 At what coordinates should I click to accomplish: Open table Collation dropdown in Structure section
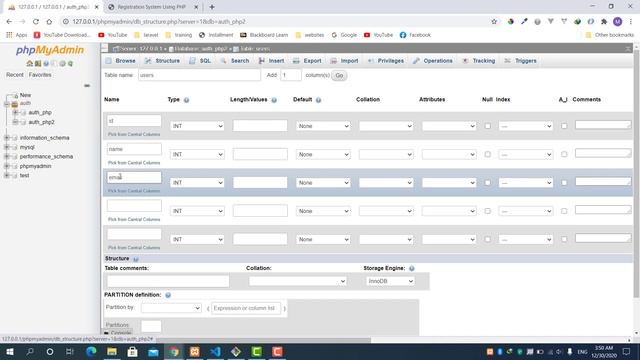pyautogui.click(x=298, y=281)
